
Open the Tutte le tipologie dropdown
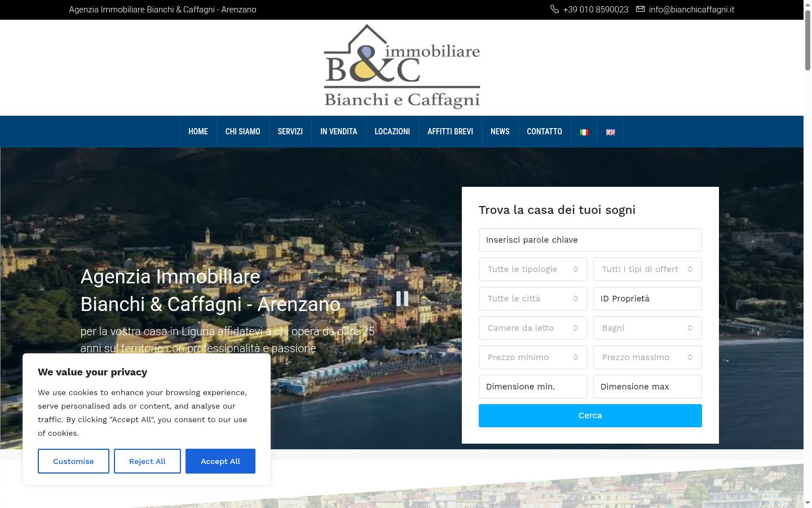[x=533, y=269]
